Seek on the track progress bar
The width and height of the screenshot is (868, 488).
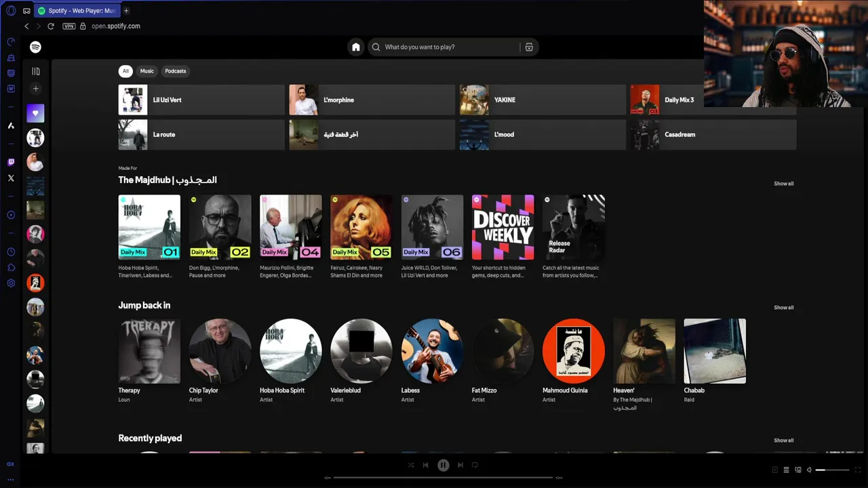click(443, 478)
